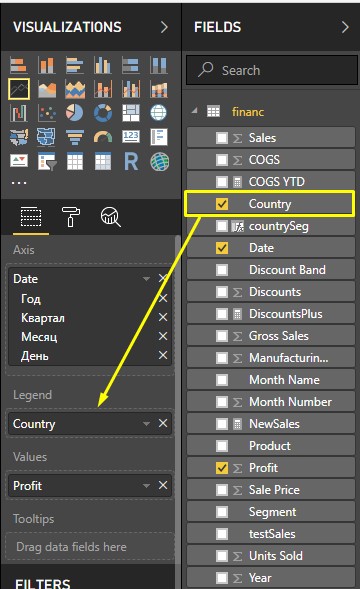Click the Fields search box
Screen dimensions: 360x589
click(272, 70)
